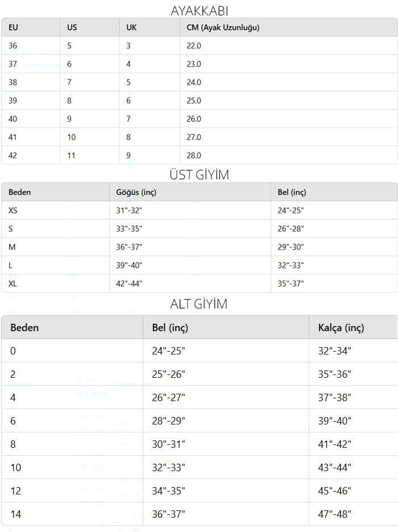Select EU size 39 row

(x=200, y=101)
